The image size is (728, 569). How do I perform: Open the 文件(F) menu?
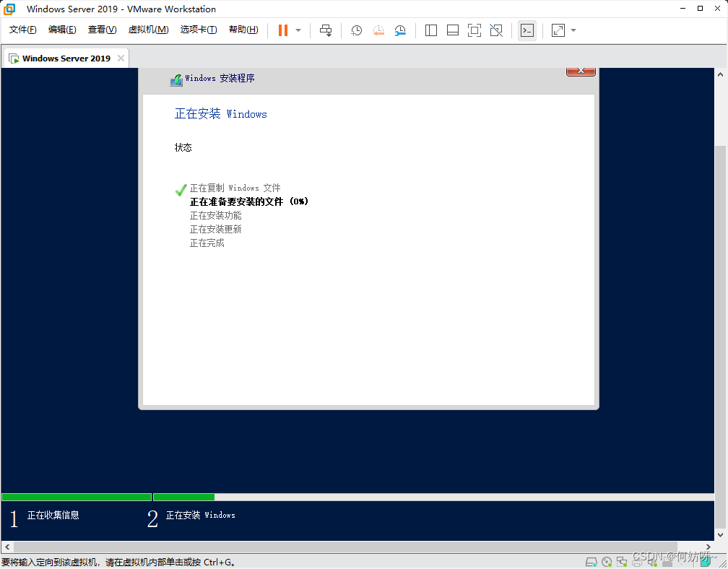pyautogui.click(x=23, y=30)
